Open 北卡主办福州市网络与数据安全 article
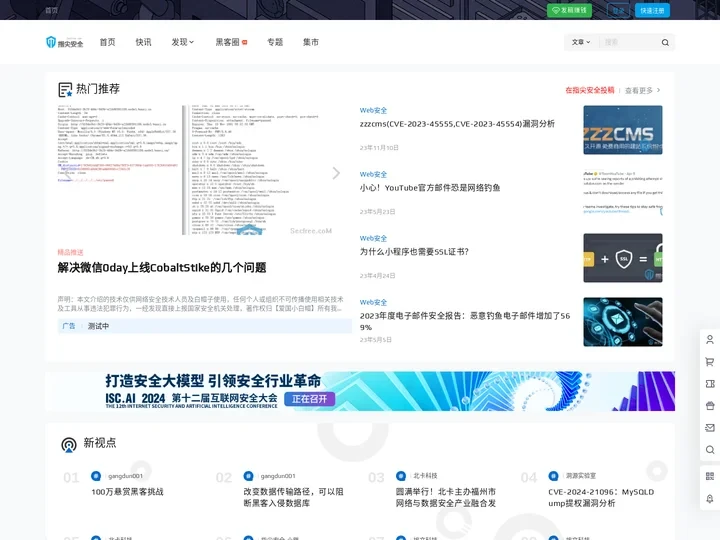The width and height of the screenshot is (720, 540). 446,497
